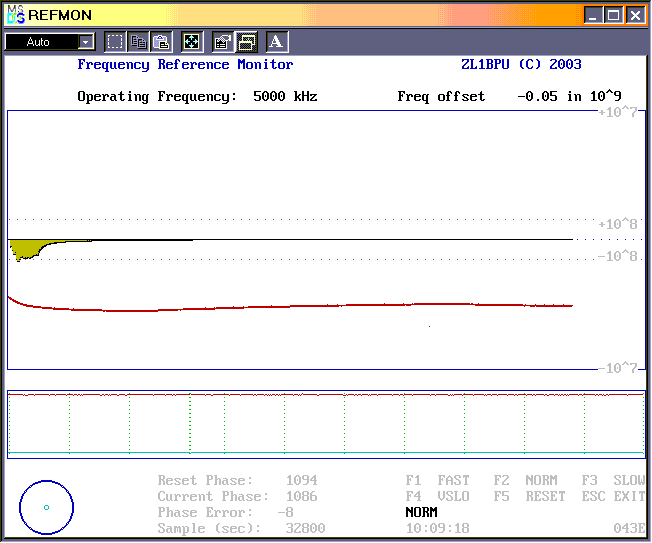Click the F5 RESET label
This screenshot has width=652, height=543.
coord(529,496)
